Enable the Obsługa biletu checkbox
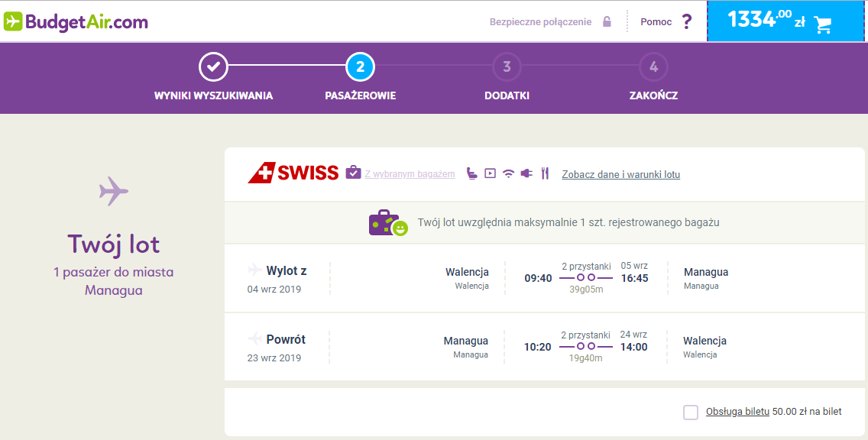Screen dimensions: 868x440 point(690,412)
